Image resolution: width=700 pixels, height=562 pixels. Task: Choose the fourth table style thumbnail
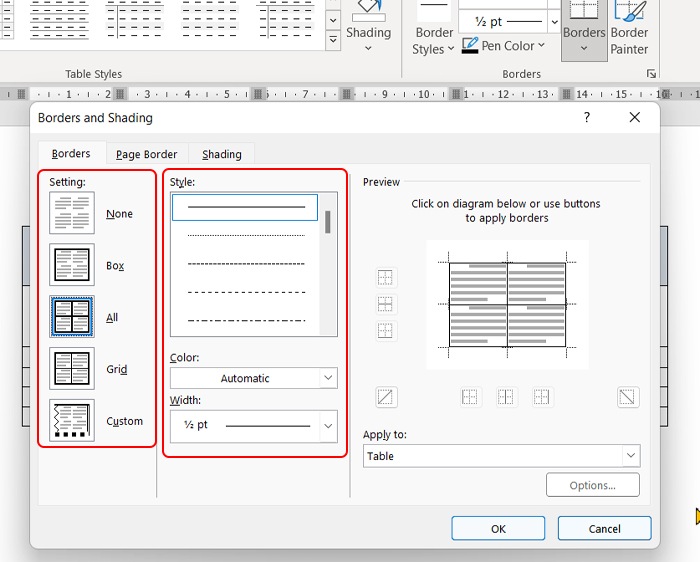285,20
